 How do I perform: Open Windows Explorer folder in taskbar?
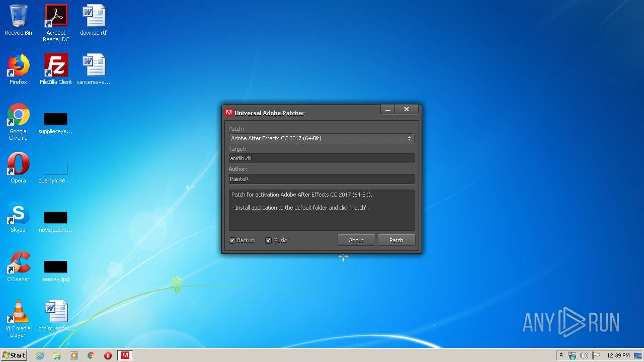57,355
